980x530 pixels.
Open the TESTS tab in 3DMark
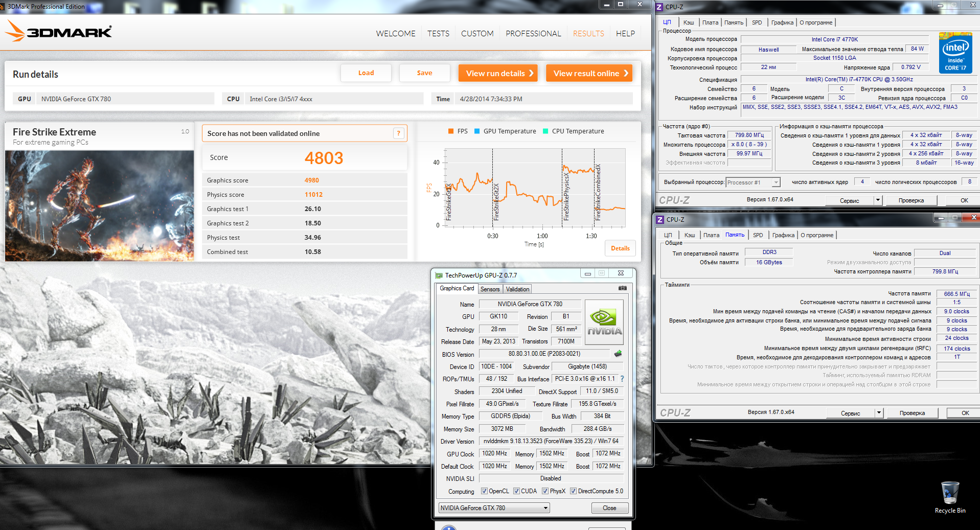438,34
